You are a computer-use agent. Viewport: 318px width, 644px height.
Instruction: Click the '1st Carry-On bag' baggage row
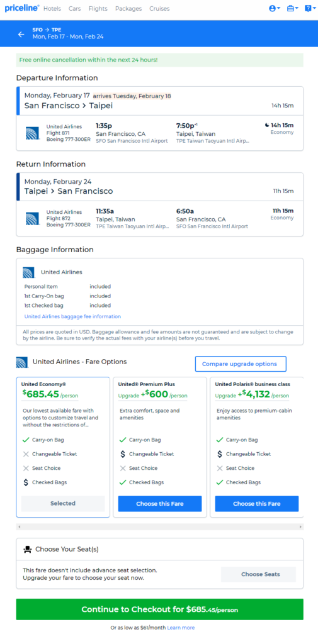(67, 296)
